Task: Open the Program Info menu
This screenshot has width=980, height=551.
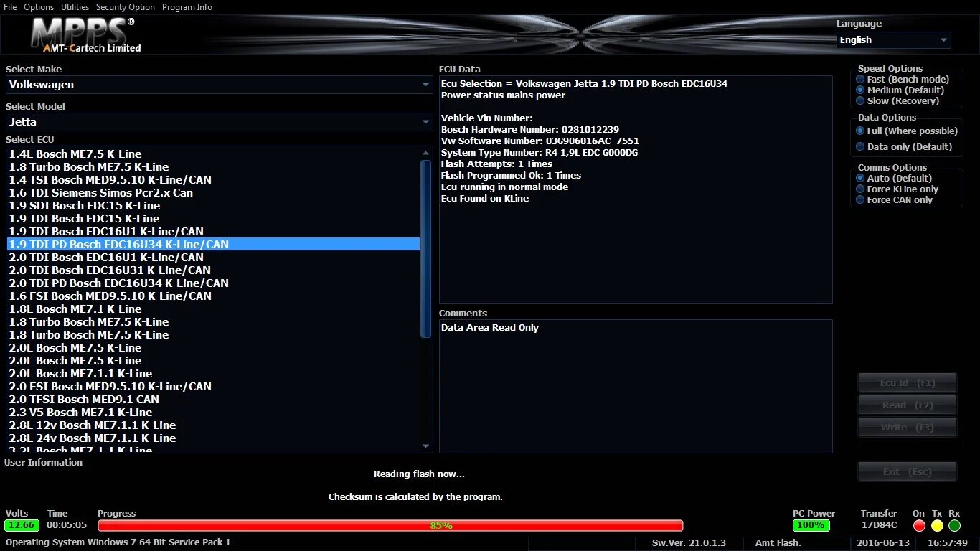Action: coord(187,7)
